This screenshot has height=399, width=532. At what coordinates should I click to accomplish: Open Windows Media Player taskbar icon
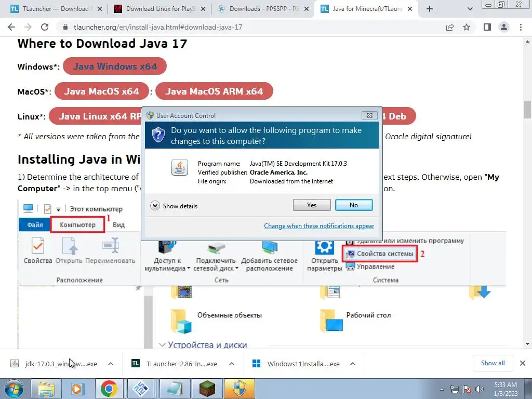pos(77,389)
